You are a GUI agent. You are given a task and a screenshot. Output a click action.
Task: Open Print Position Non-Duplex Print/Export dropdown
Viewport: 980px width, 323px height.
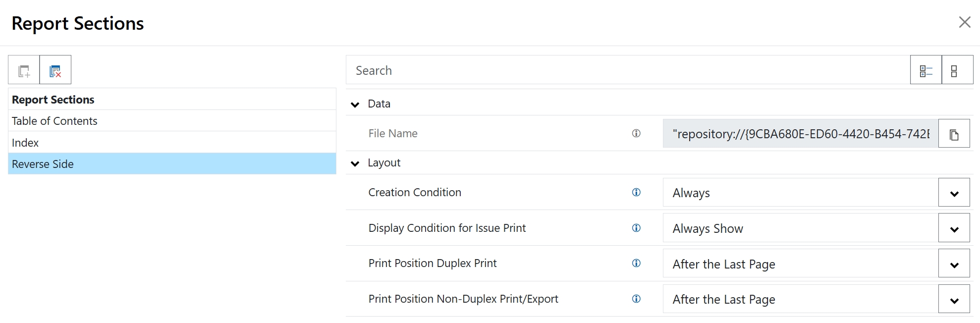pos(954,299)
